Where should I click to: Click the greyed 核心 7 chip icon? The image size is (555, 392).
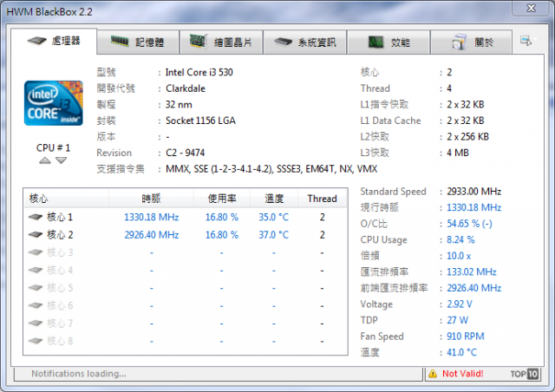click(x=36, y=323)
